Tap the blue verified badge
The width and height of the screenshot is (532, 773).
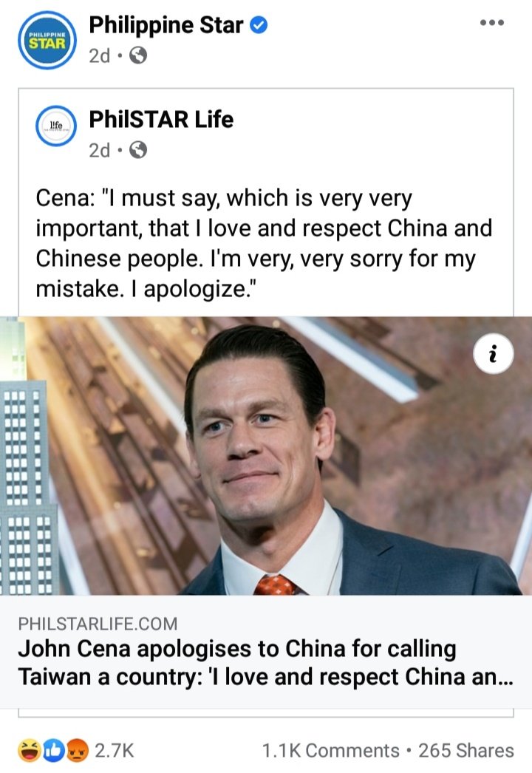click(259, 24)
